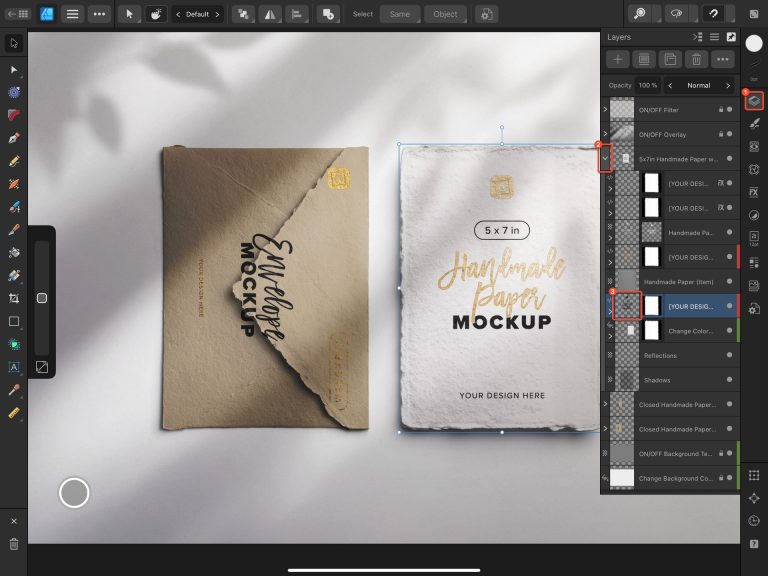The image size is (768, 576).
Task: Click the Object select button
Action: point(445,14)
